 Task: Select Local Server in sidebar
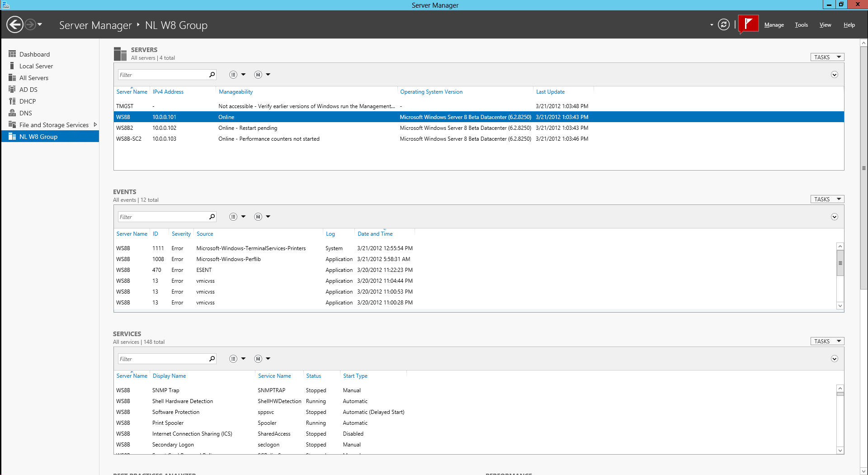coord(36,66)
